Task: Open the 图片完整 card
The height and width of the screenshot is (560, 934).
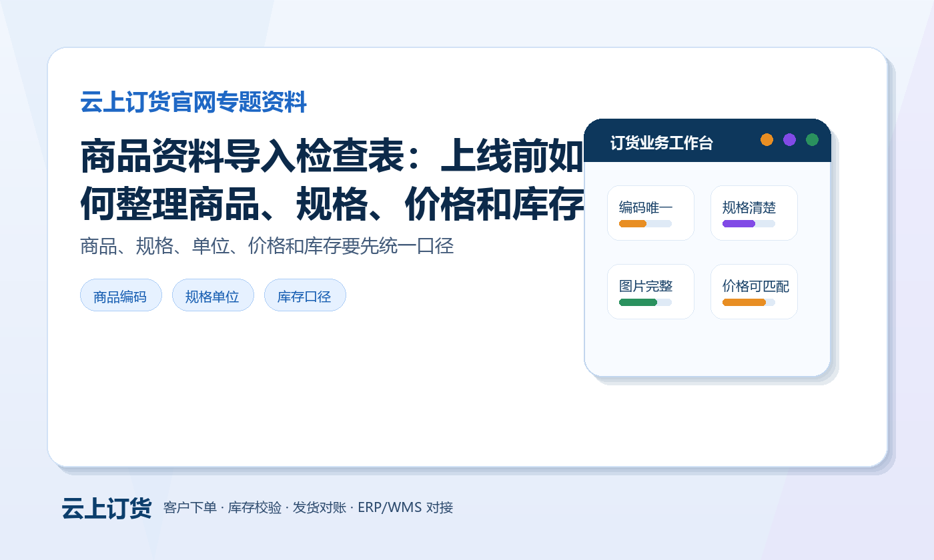Action: [x=650, y=292]
